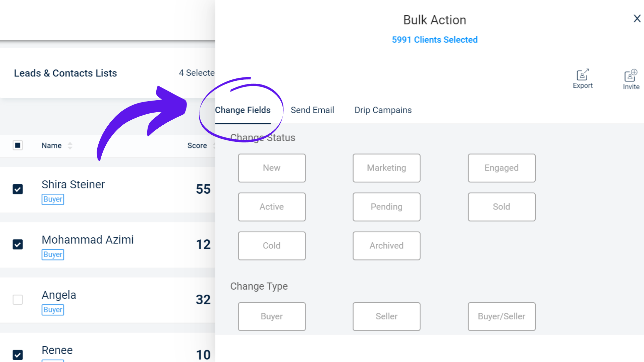Screen dimensions: 644x362
Task: Change type to Buyer/Seller
Action: 501,316
